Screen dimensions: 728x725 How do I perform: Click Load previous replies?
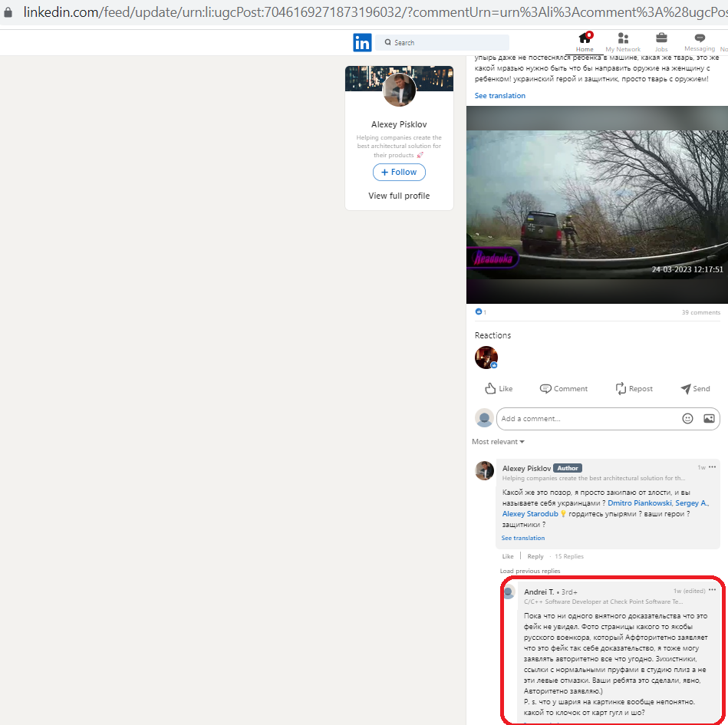click(530, 571)
